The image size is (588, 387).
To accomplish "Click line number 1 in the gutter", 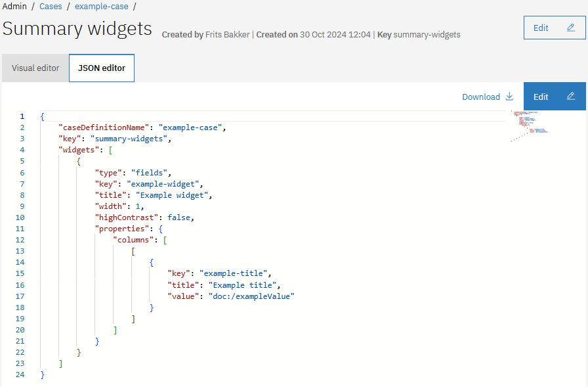I will [22, 116].
